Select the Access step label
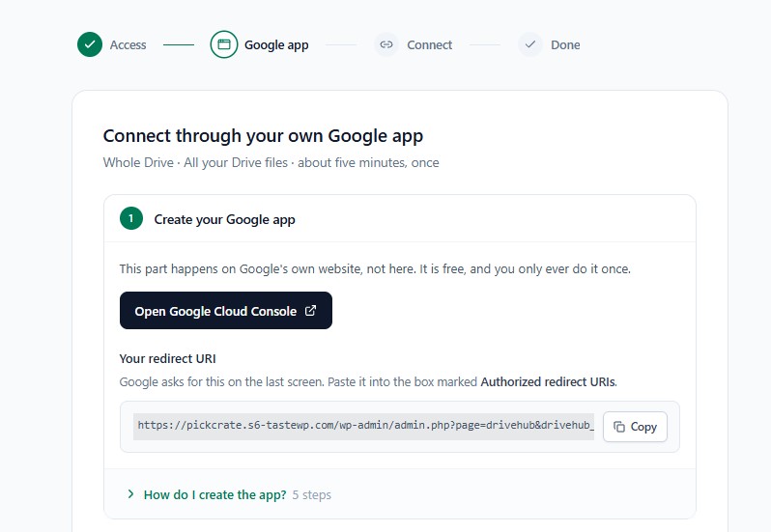This screenshot has width=771, height=532. [128, 45]
